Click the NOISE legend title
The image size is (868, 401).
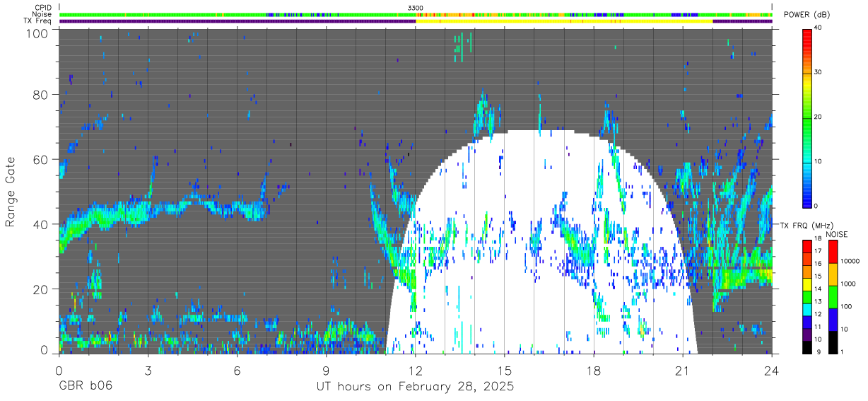click(836, 235)
